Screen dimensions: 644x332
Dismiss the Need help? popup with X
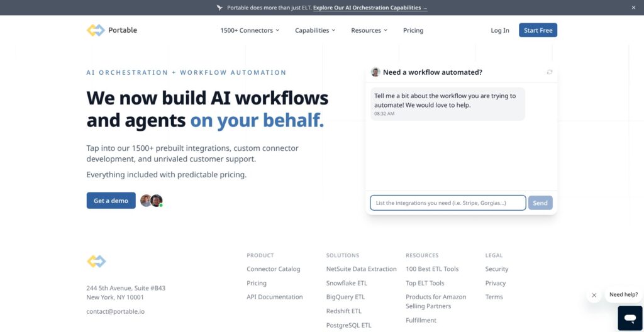[x=594, y=295]
